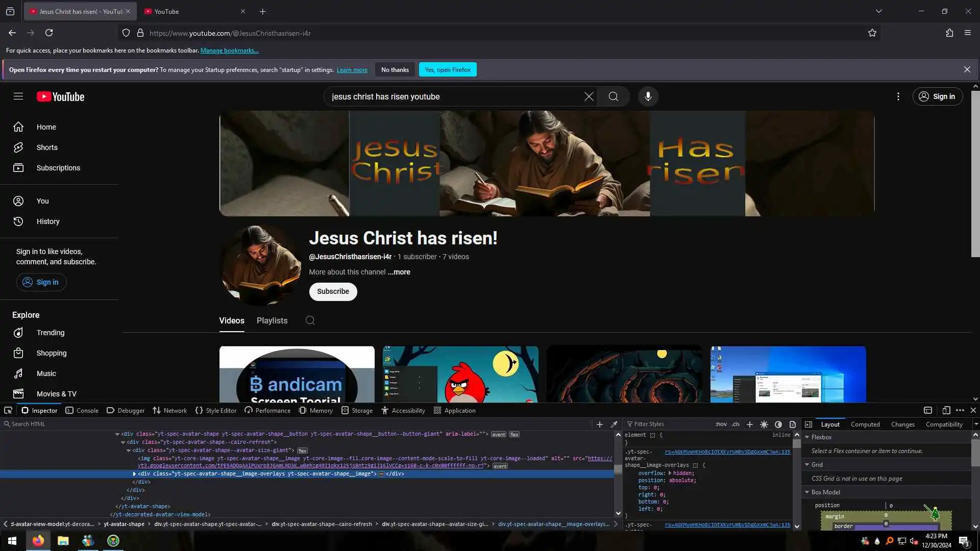Click the Manage bookmarks link
This screenshot has height=551, width=980.
[229, 51]
